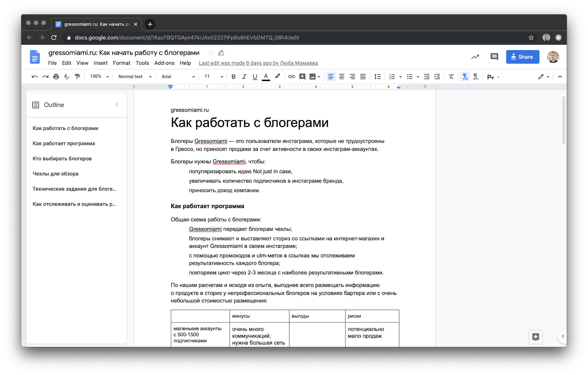
Task: Open the Edit menu
Action: 66,63
